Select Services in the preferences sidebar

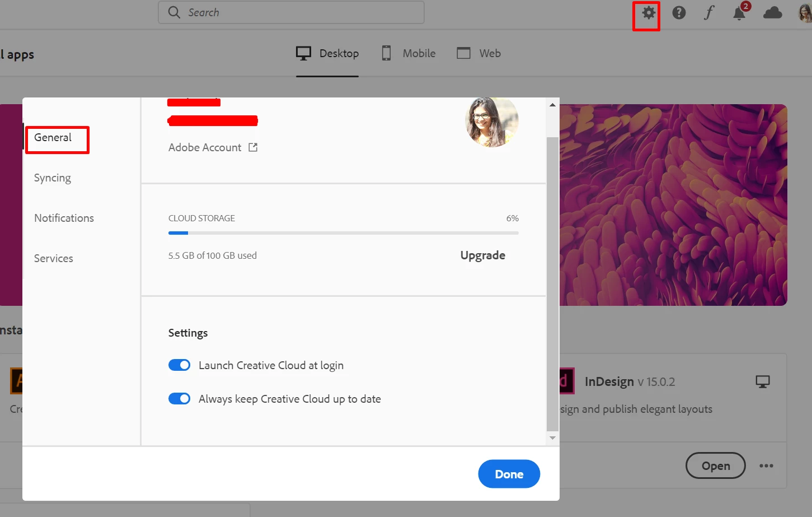pyautogui.click(x=54, y=258)
